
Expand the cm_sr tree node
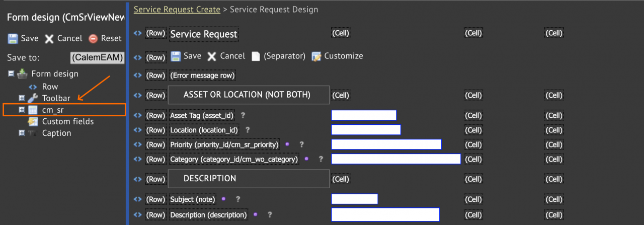pyautogui.click(x=22, y=110)
